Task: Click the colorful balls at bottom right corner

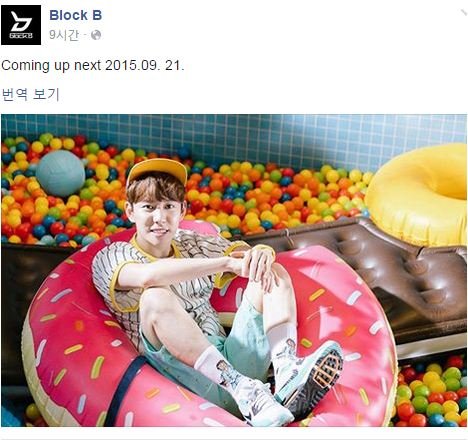Action: tap(432, 392)
